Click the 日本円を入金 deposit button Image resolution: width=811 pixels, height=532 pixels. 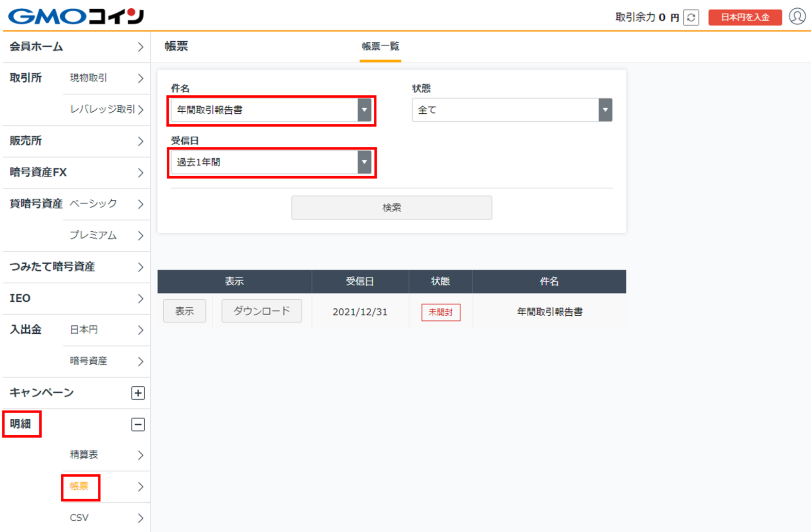point(745,18)
